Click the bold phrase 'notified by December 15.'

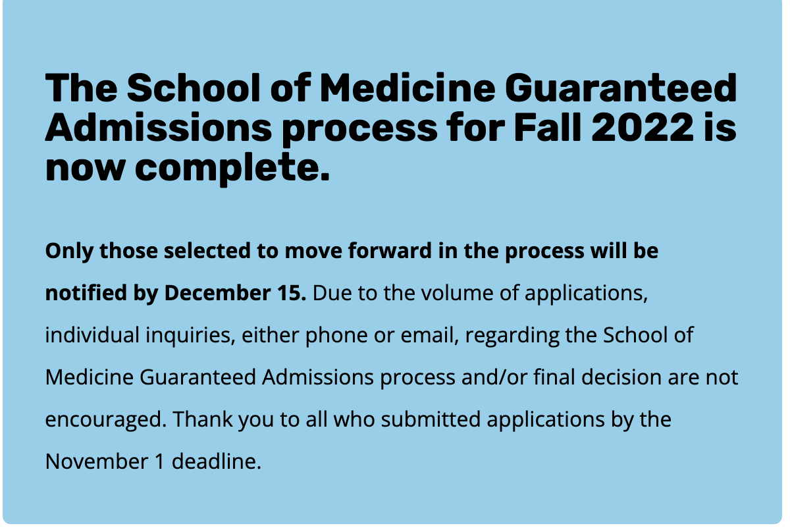(175, 293)
